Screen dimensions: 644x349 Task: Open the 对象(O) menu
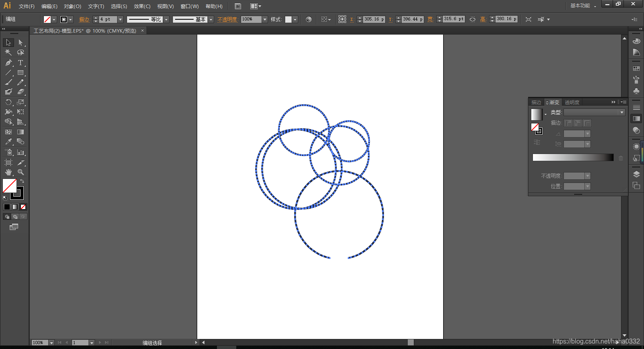[72, 6]
